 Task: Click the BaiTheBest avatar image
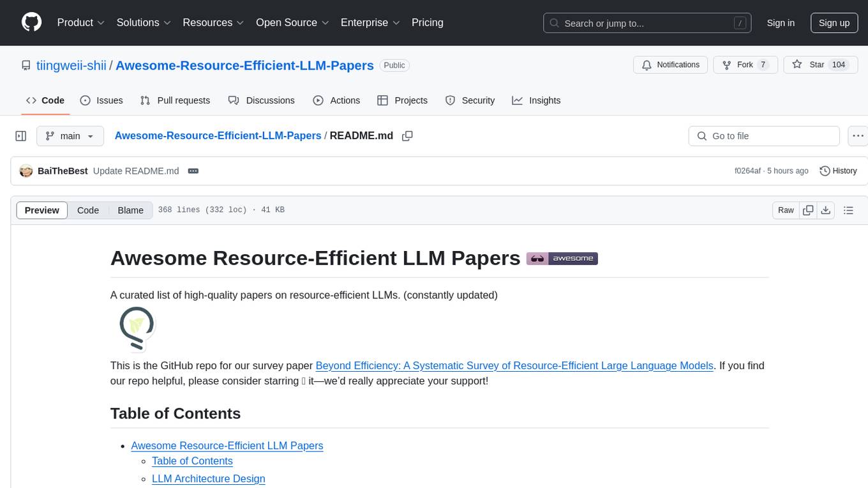click(x=26, y=171)
